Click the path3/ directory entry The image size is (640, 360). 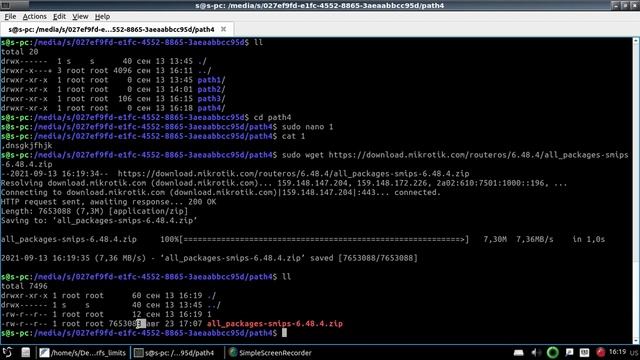211,99
